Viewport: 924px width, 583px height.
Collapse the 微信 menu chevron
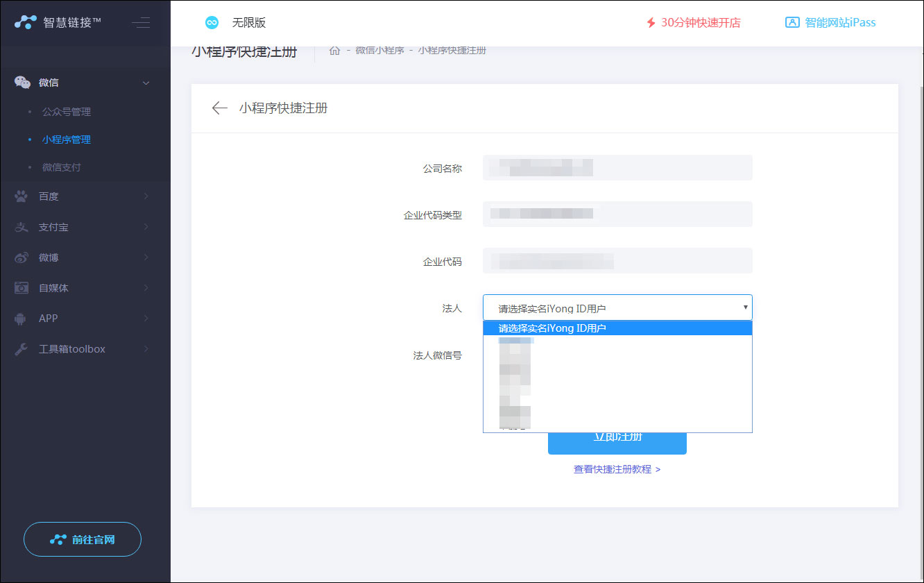(x=146, y=83)
